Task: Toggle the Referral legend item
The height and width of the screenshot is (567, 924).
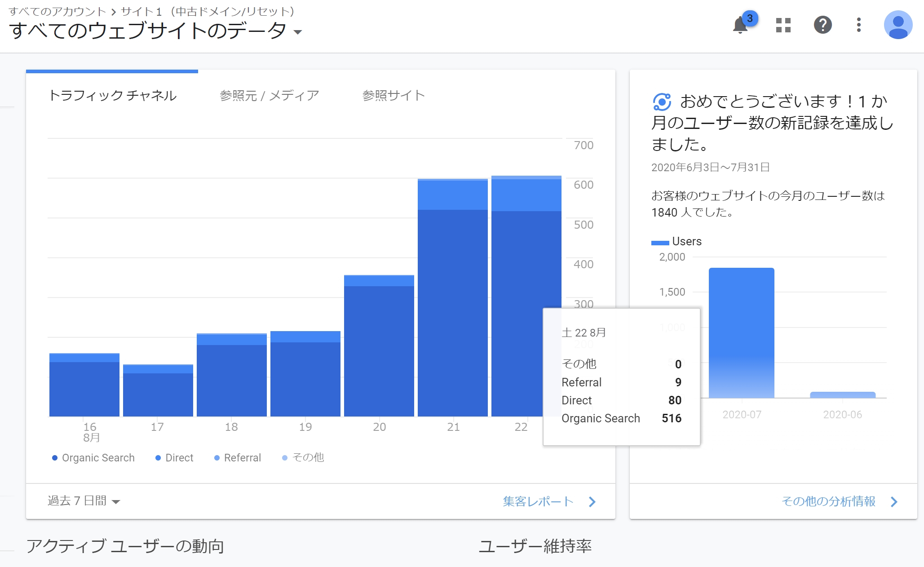Action: pyautogui.click(x=238, y=458)
